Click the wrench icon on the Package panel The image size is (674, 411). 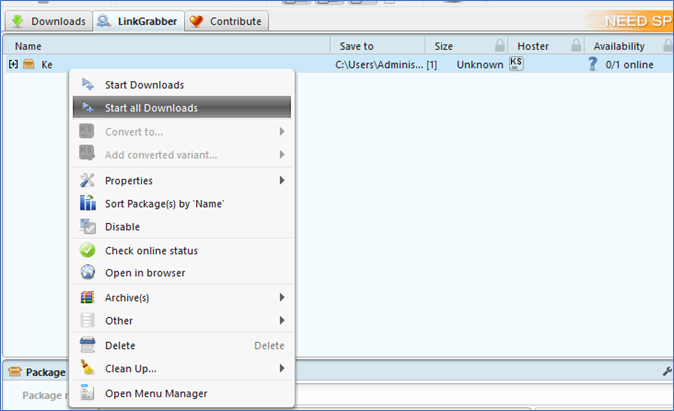pos(667,371)
